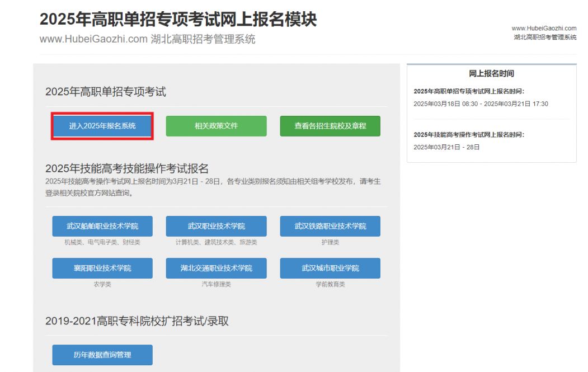The width and height of the screenshot is (588, 372).
Task: Click date range 2025年03月18日 08:30 - 2025年03月21日 17:30
Action: (481, 104)
